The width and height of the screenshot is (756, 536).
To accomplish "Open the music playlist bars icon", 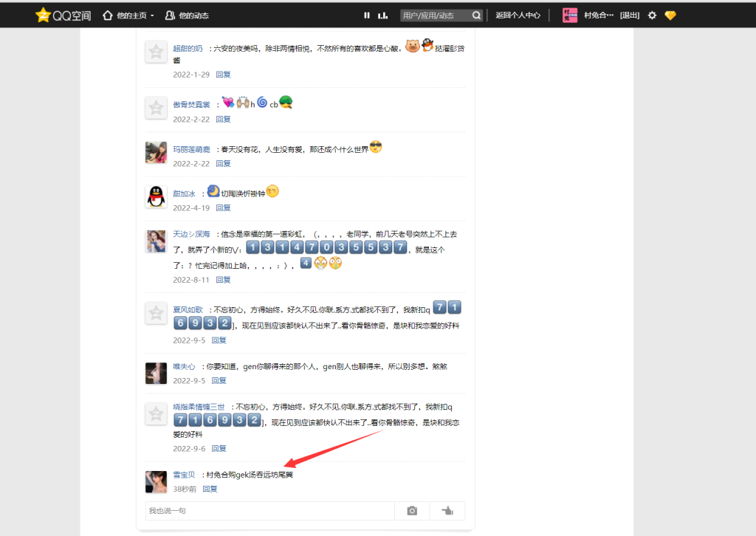I will tap(382, 15).
